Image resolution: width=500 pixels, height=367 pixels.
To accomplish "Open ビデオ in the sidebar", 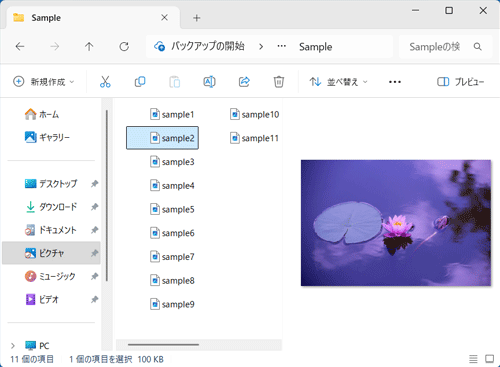I will coord(42,299).
